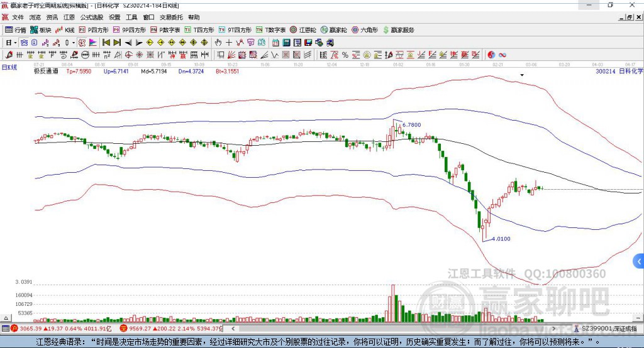Click the 日K线 chart type label

tap(9, 67)
